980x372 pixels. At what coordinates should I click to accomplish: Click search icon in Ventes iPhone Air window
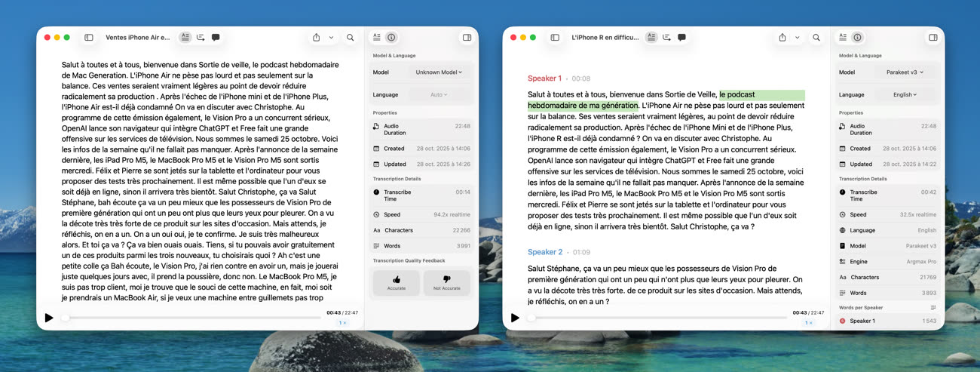(x=351, y=38)
